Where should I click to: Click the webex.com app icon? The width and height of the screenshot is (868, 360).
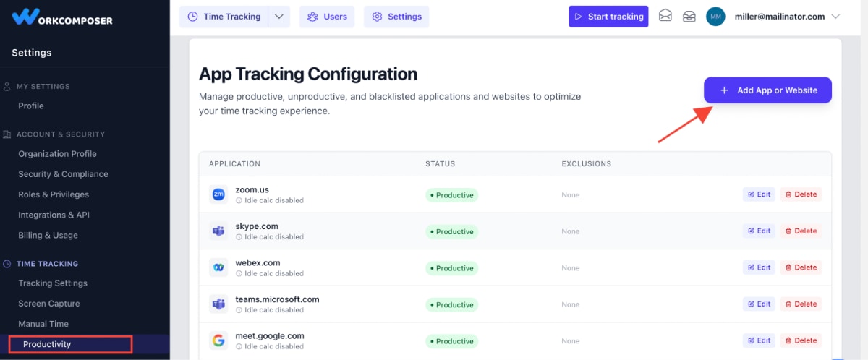coord(218,267)
